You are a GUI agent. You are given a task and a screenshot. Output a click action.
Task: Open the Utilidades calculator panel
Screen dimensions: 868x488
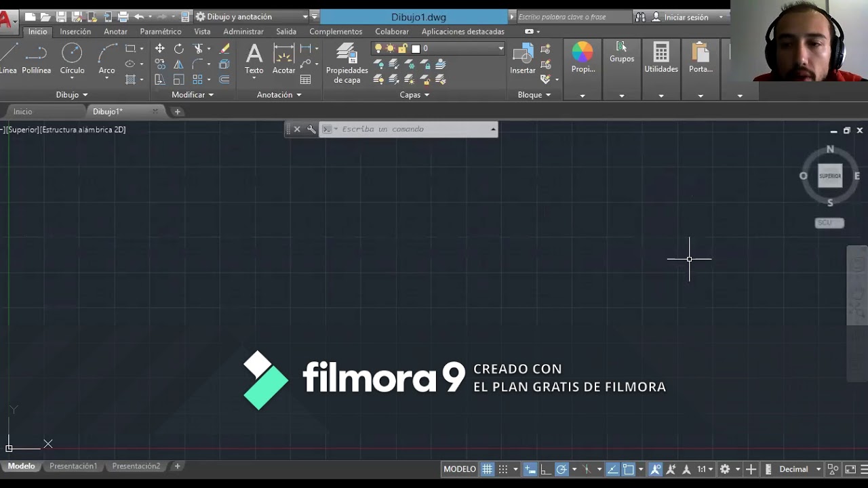pyautogui.click(x=661, y=58)
